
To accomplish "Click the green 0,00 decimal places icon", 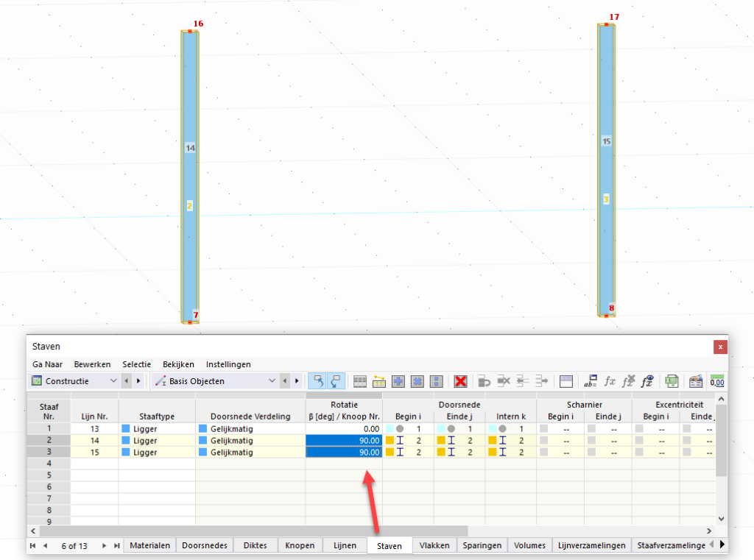I will [x=716, y=381].
